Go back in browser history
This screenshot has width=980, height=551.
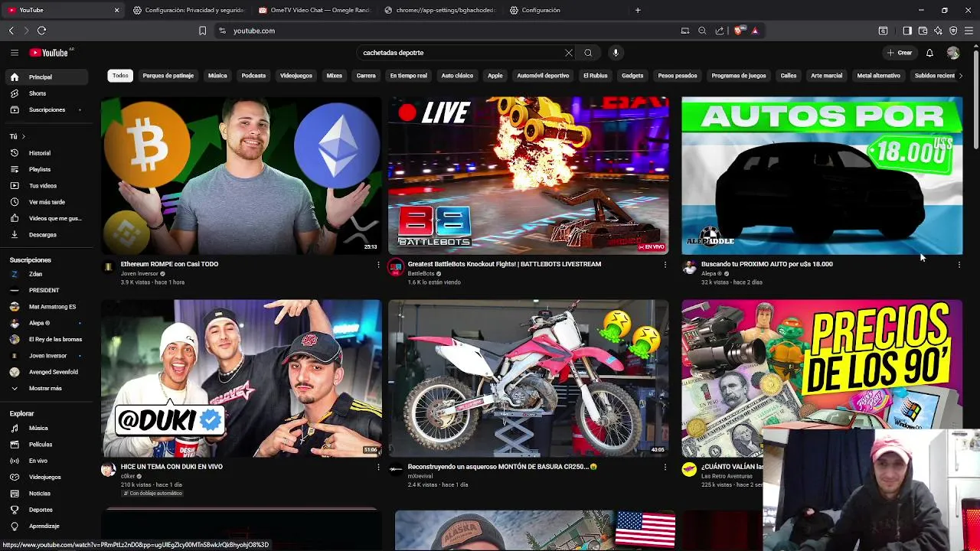(x=11, y=31)
